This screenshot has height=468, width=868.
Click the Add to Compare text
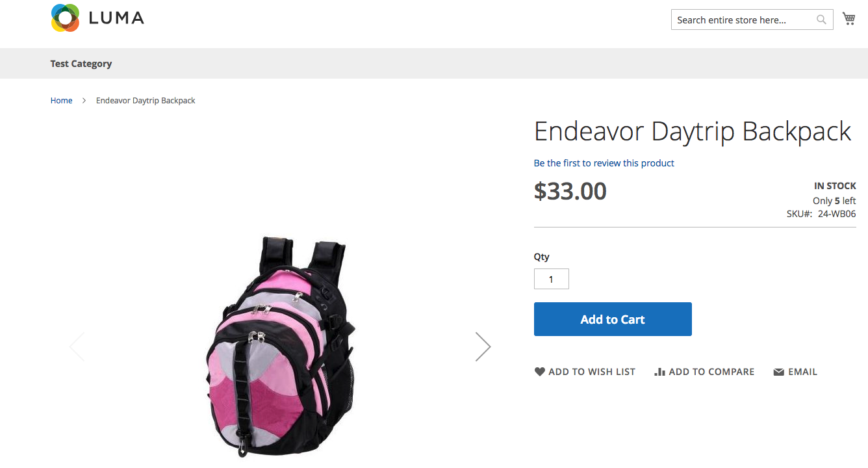pos(711,372)
